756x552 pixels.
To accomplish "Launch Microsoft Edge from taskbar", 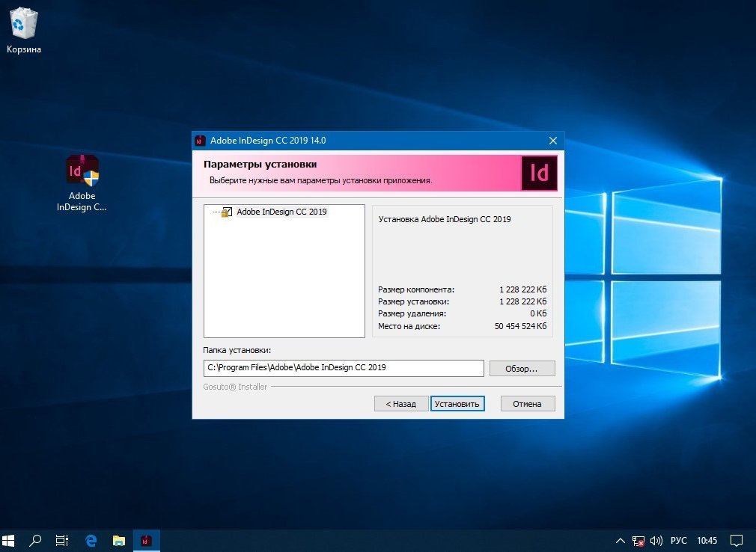I will point(91,541).
